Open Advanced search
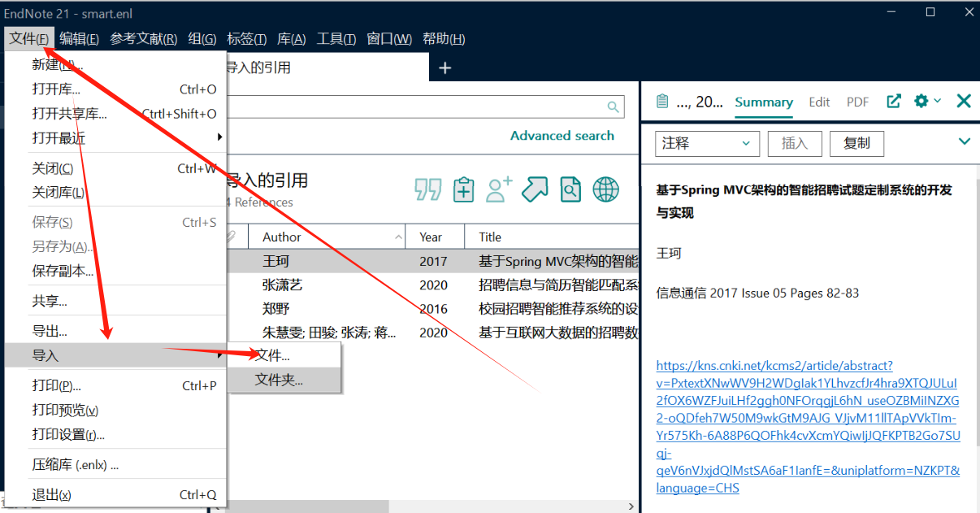The height and width of the screenshot is (513, 980). point(562,136)
